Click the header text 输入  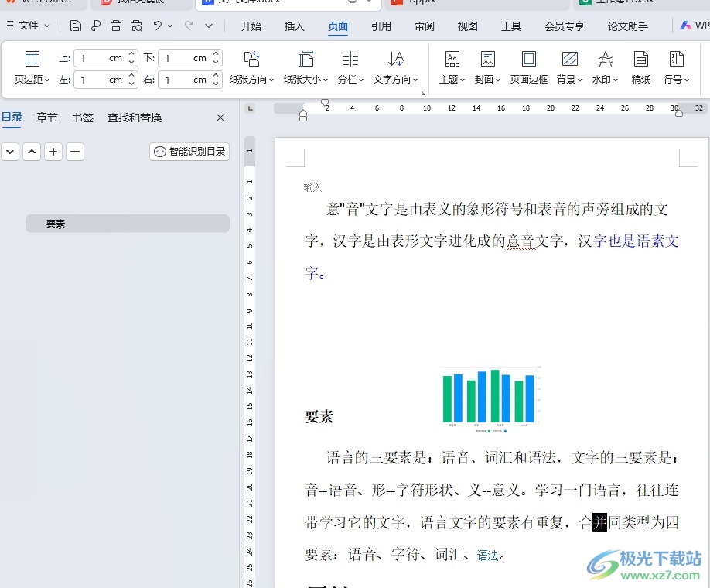point(312,187)
